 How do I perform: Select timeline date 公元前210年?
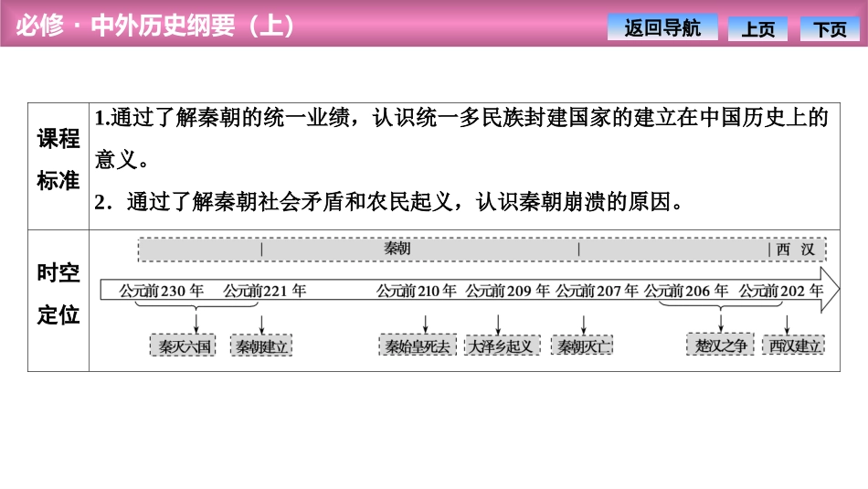(417, 291)
